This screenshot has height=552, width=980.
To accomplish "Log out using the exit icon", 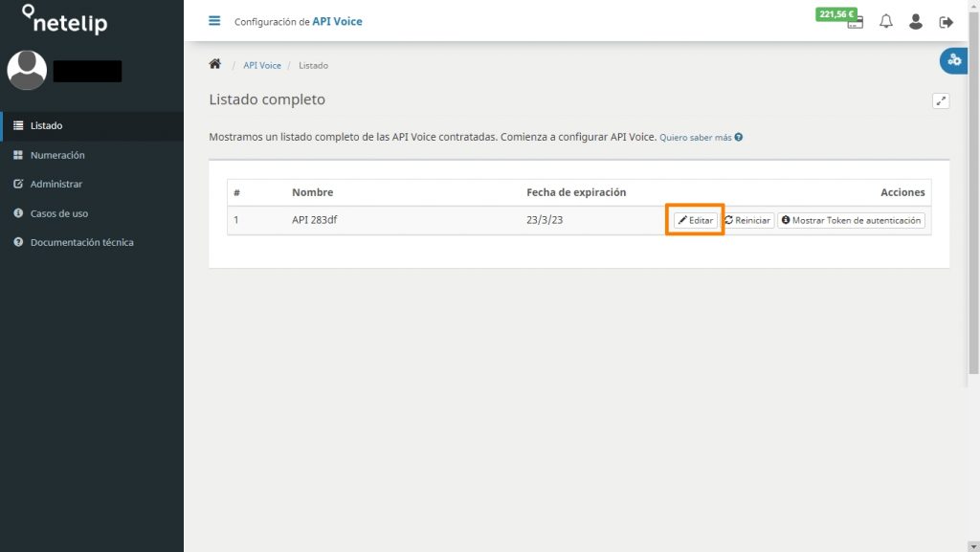I will [947, 20].
